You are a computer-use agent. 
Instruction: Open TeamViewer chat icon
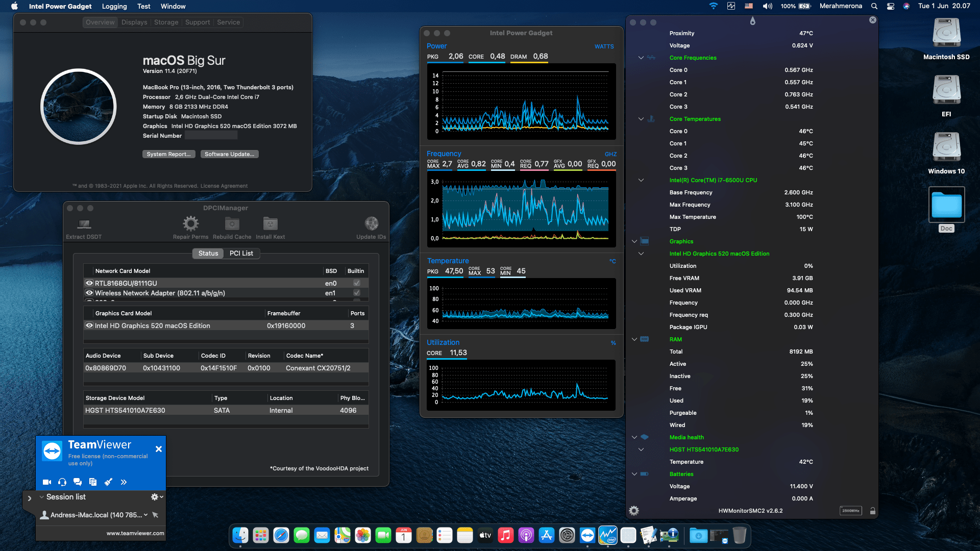(78, 482)
